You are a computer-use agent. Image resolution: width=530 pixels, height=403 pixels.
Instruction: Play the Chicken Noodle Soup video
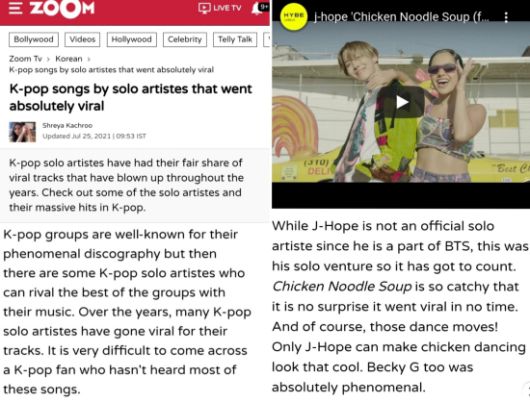[x=401, y=102]
